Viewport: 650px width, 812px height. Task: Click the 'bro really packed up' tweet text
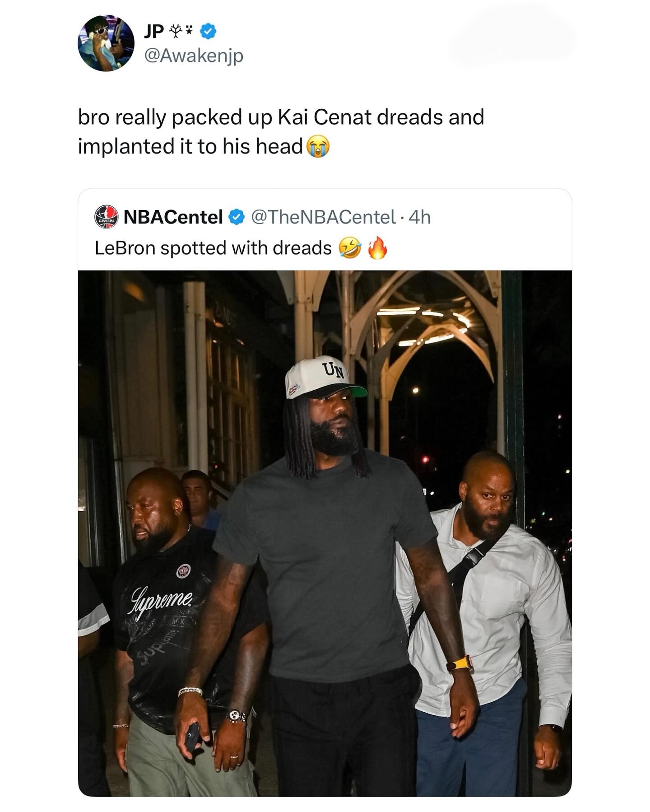coord(281,131)
